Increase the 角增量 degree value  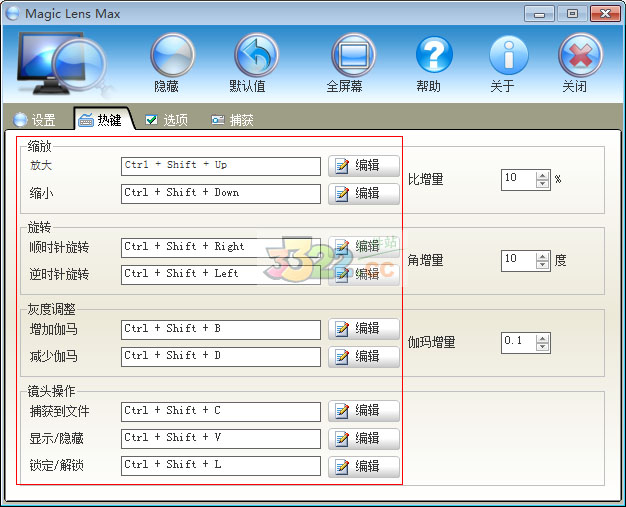point(542,257)
